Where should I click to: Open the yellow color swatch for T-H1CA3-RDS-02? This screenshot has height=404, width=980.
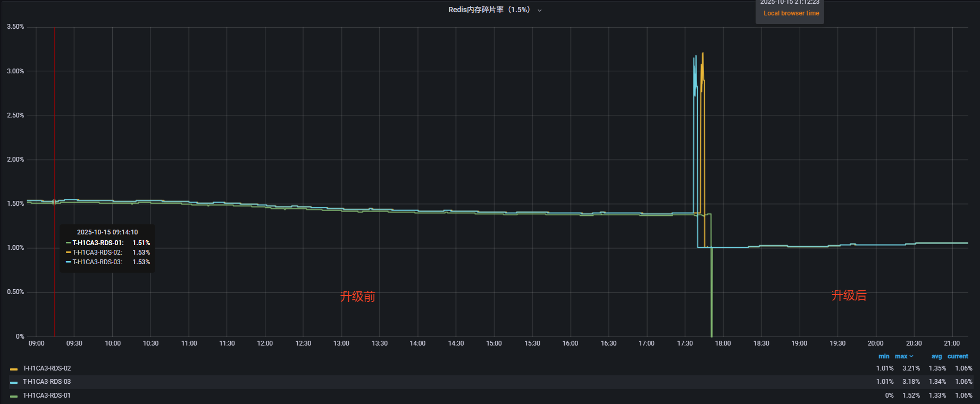point(14,369)
